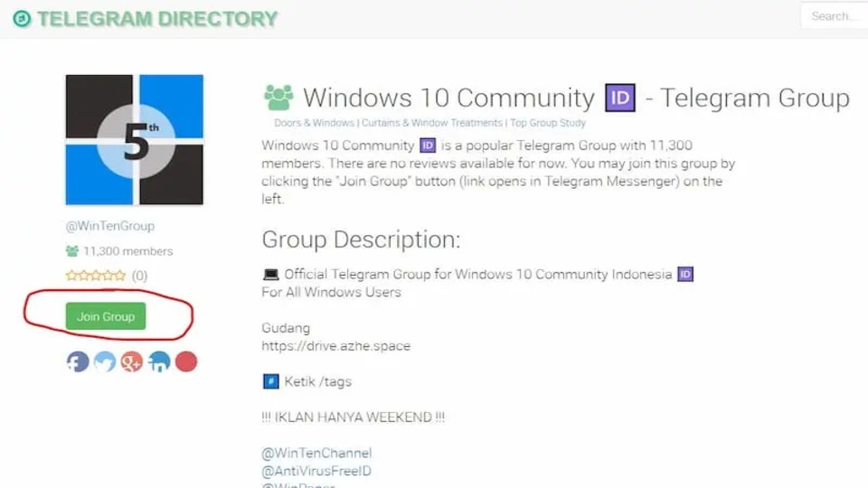Share the group on Facebook
This screenshot has height=488, width=868.
(x=78, y=361)
